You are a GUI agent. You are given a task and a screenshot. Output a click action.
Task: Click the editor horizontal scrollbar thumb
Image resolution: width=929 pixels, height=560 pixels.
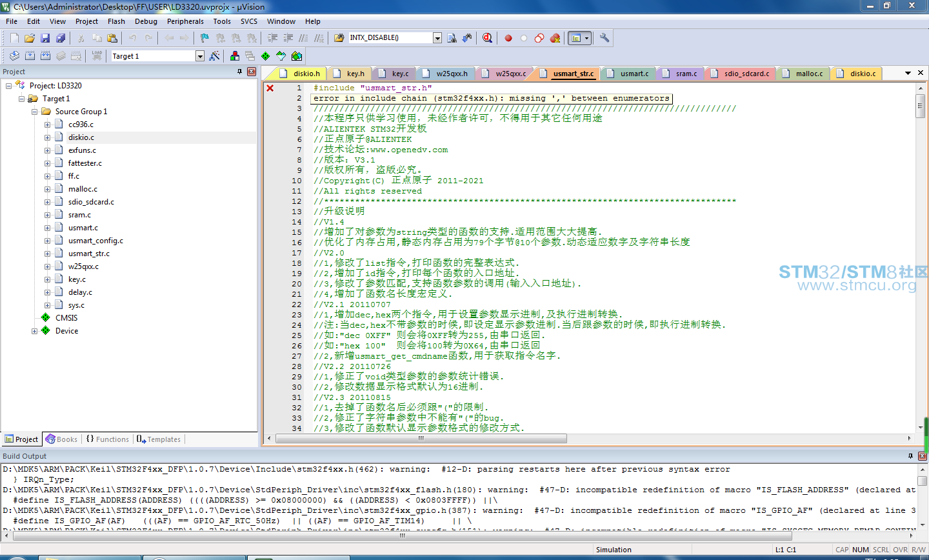(421, 439)
